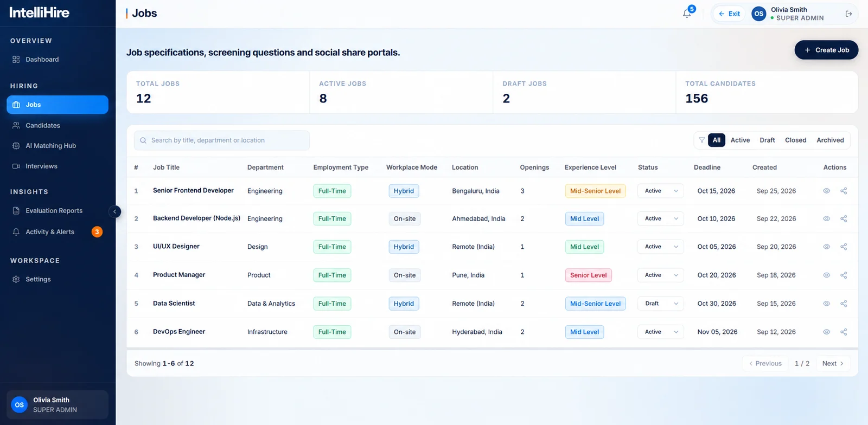Open status dropdown for Backend Developer
Screen dimensions: 868x425
click(661, 219)
